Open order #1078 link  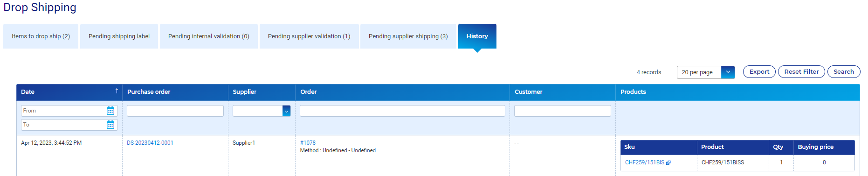pos(308,143)
